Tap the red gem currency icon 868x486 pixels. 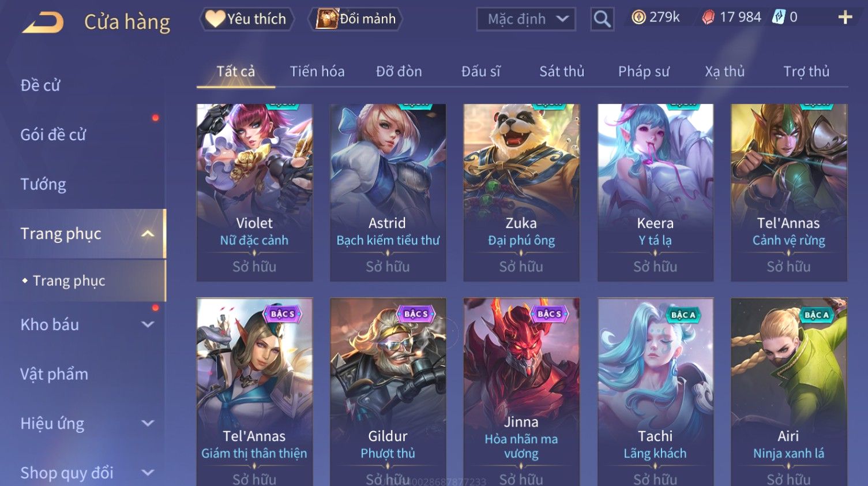pos(708,17)
